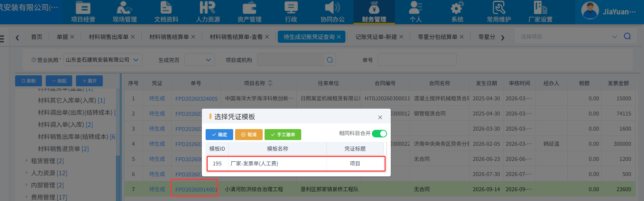Switch to the 首页 tab
644x201 pixels.
pos(37,37)
